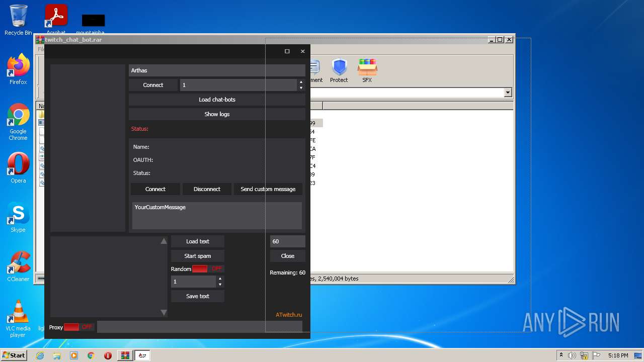Decrease bot count spinner down arrow
The image size is (644, 362).
301,88
